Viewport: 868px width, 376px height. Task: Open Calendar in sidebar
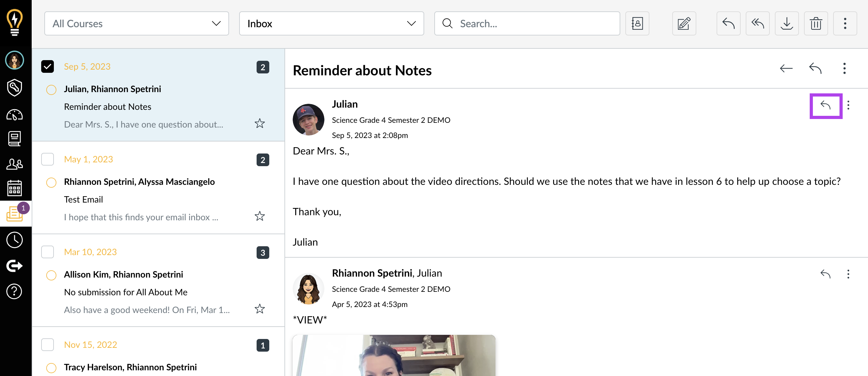click(15, 188)
